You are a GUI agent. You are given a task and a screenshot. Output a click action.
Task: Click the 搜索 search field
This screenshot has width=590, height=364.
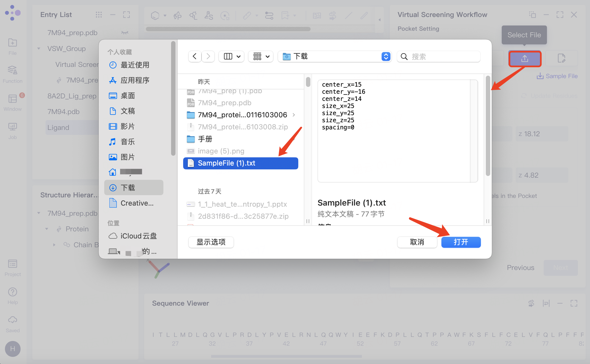439,56
